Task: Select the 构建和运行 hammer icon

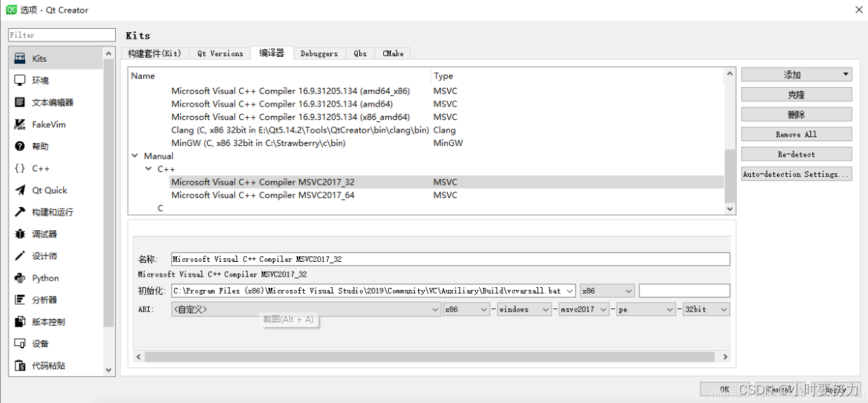Action: pos(20,212)
